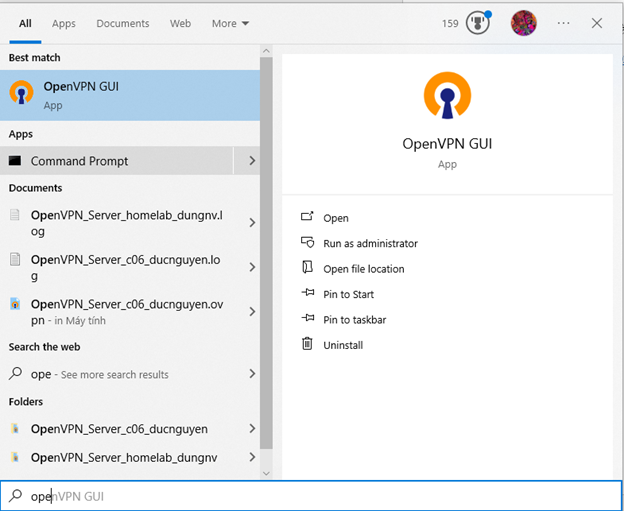The width and height of the screenshot is (624, 511).
Task: Click the Pin to taskbar pin icon
Action: (308, 318)
